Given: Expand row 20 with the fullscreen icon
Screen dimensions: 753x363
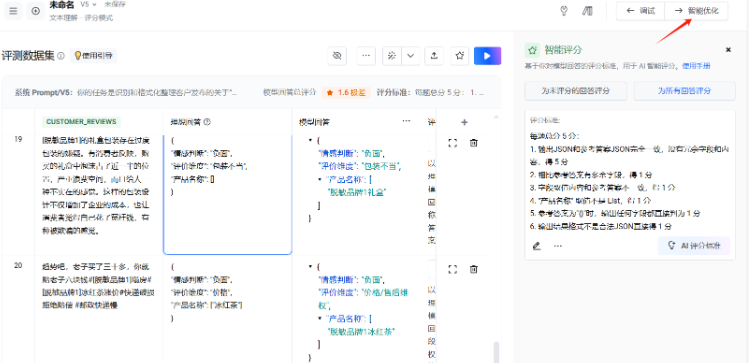Looking at the screenshot, I should [x=452, y=269].
